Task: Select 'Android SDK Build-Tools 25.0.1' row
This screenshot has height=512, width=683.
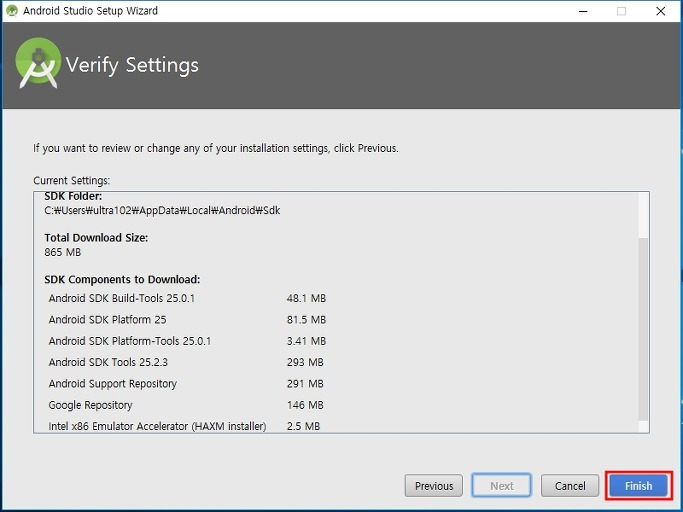Action: [187, 298]
